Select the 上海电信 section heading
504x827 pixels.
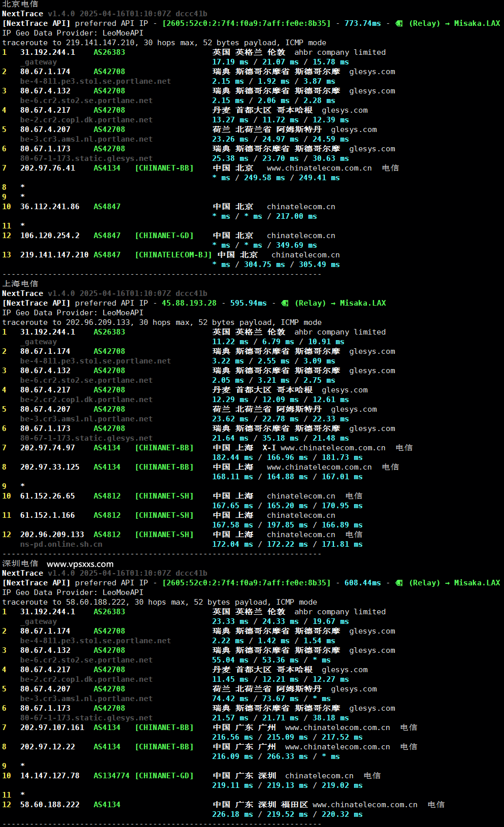[20, 284]
